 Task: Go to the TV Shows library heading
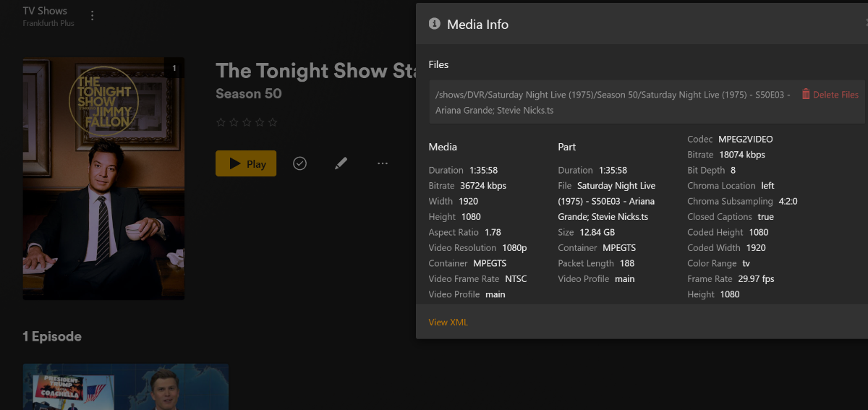click(45, 11)
